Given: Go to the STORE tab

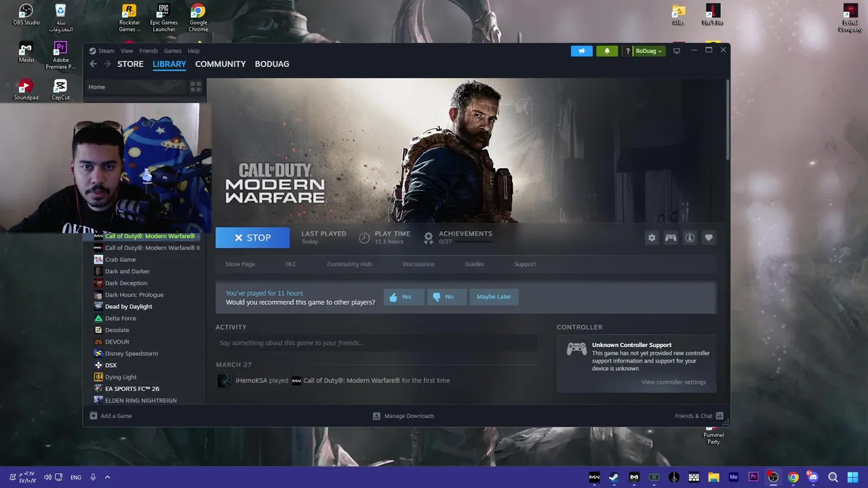Looking at the screenshot, I should (130, 64).
